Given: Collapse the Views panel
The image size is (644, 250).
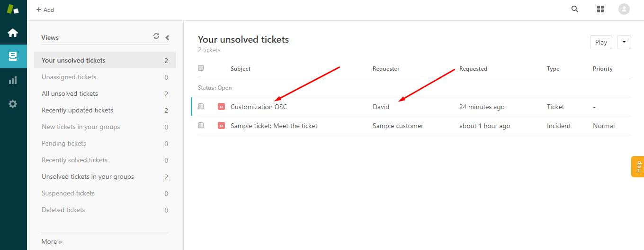Looking at the screenshot, I should point(167,37).
